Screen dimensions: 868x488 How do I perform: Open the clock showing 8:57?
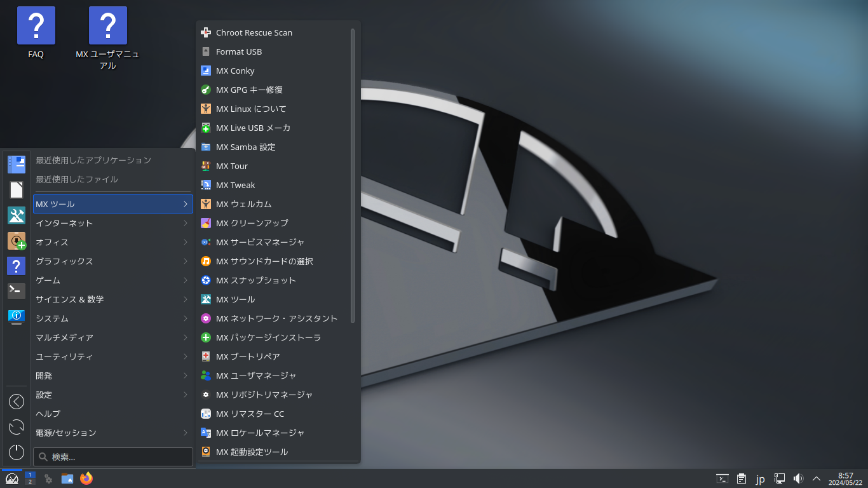click(x=846, y=478)
